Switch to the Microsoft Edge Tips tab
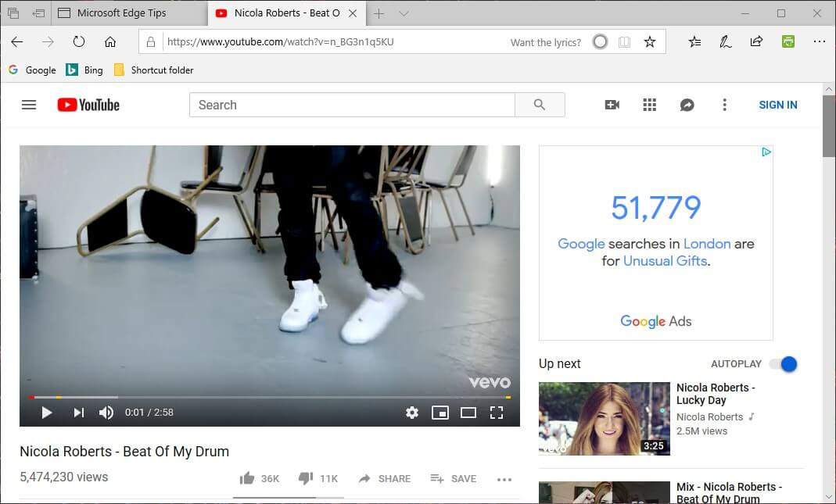Viewport: 836px width, 504px height. (x=121, y=13)
